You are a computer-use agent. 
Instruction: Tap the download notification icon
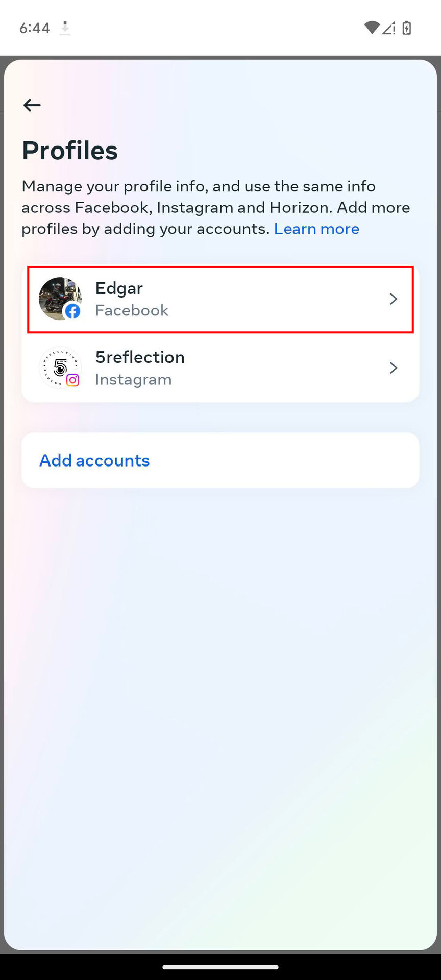65,28
